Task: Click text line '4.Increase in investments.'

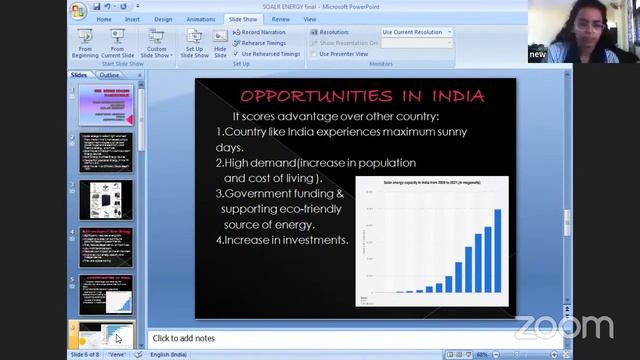Action: pos(282,240)
